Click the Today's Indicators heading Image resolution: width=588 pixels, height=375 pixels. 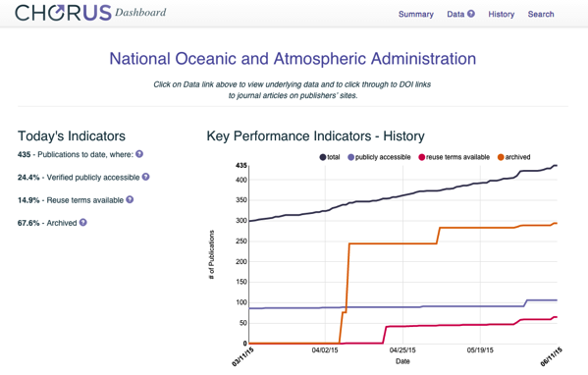tap(72, 136)
